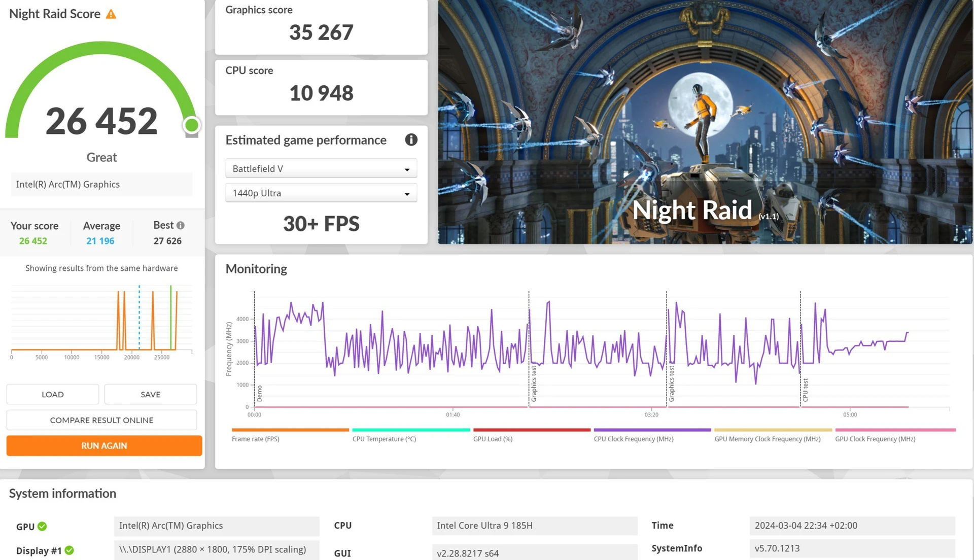Viewport: 974px width, 560px height.
Task: Click the Average score 21 196
Action: pos(100,241)
